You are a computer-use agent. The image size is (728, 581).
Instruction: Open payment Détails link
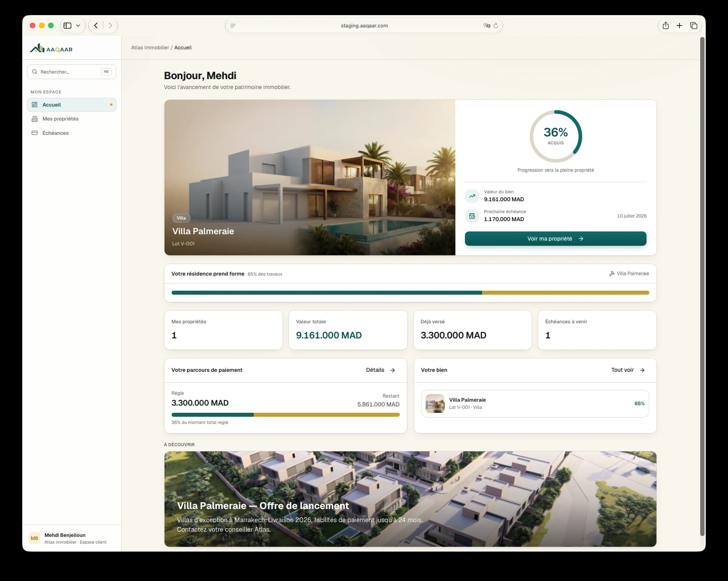tap(380, 370)
